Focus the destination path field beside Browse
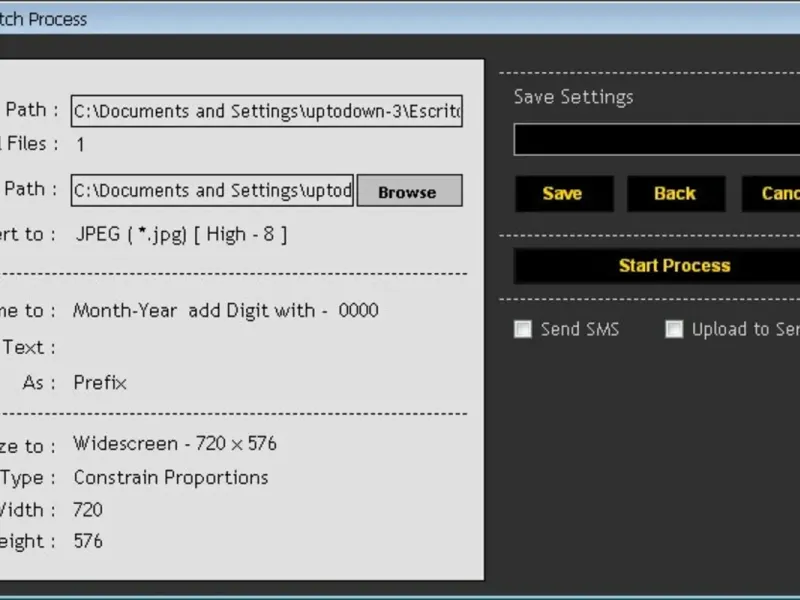 pos(212,191)
